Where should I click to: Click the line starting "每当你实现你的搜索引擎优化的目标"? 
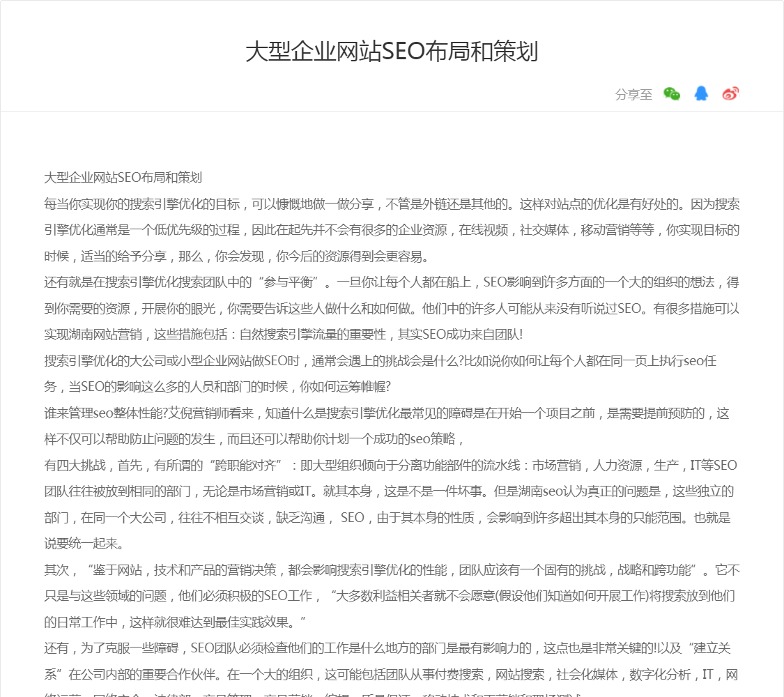coord(392,204)
